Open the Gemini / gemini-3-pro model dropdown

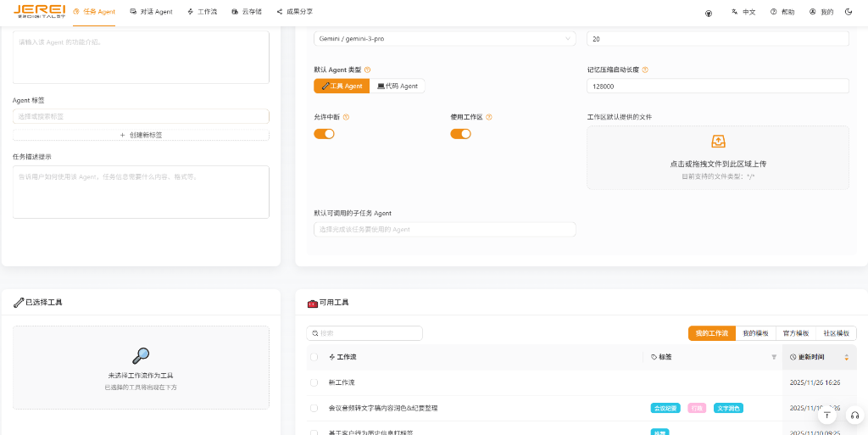(444, 39)
